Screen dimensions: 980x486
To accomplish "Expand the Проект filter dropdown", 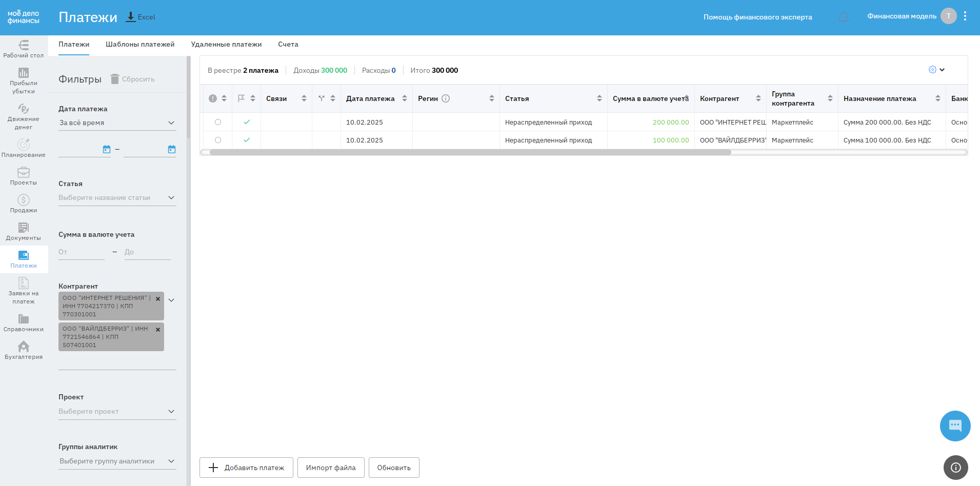I will pyautogui.click(x=171, y=412).
